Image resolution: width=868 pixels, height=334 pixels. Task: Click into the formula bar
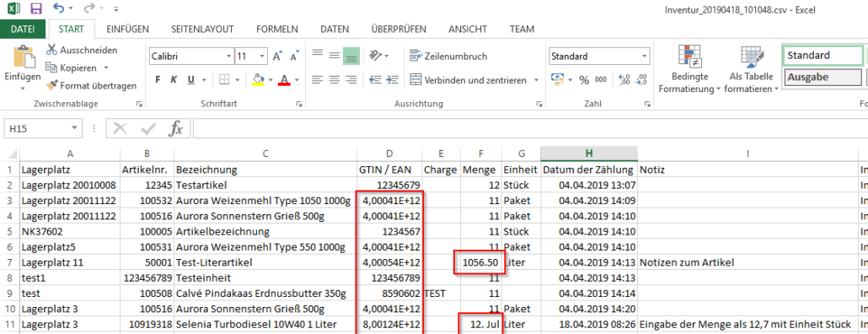click(530, 128)
